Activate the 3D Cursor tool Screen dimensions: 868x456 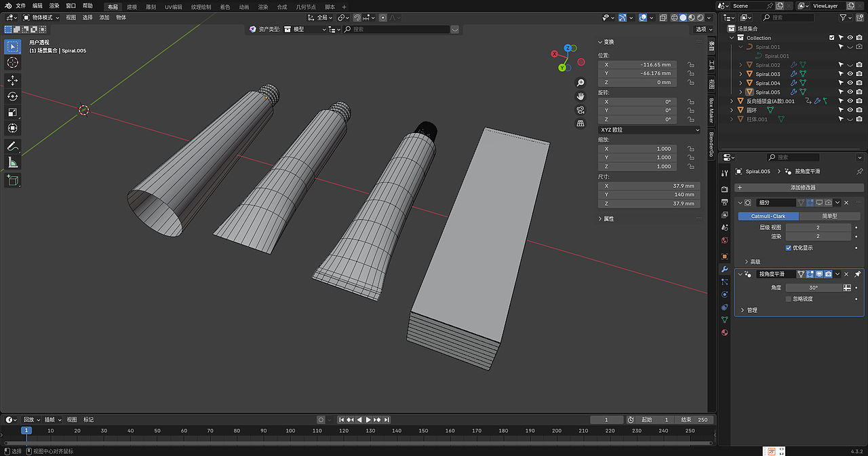pos(12,62)
